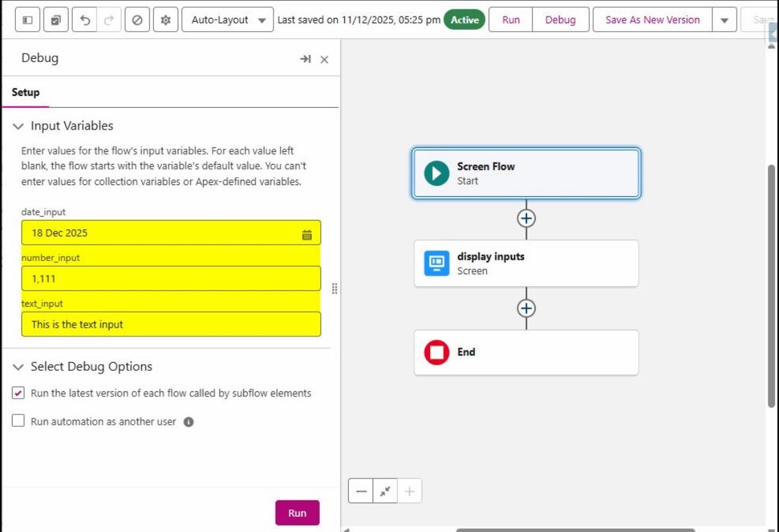The width and height of the screenshot is (779, 532).
Task: Close the Debug panel
Action: tap(324, 59)
